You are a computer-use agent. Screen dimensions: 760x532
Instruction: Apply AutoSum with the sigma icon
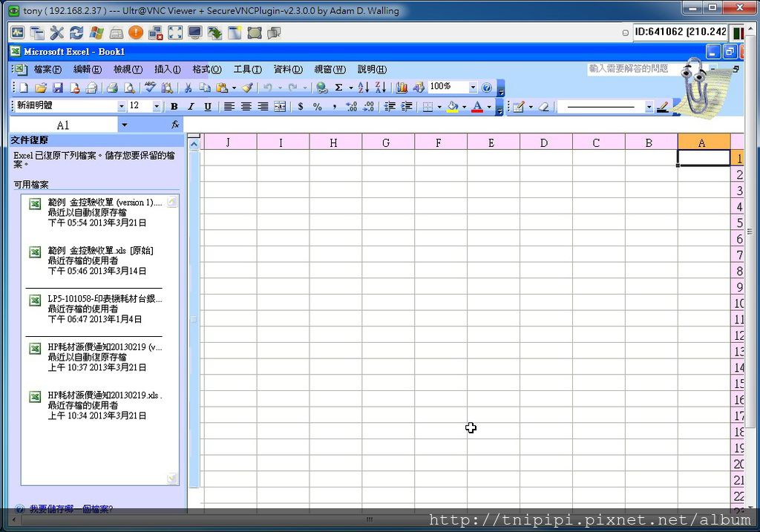[x=338, y=88]
